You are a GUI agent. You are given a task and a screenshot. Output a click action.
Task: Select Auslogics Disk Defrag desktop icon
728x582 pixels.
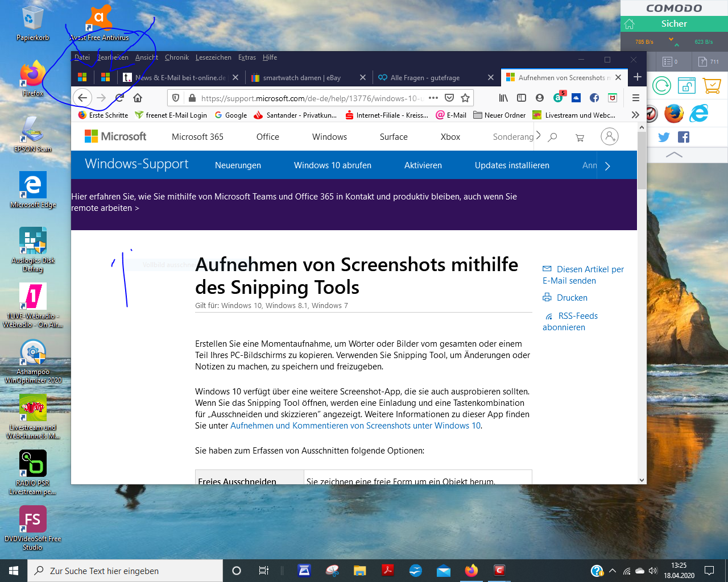click(33, 250)
